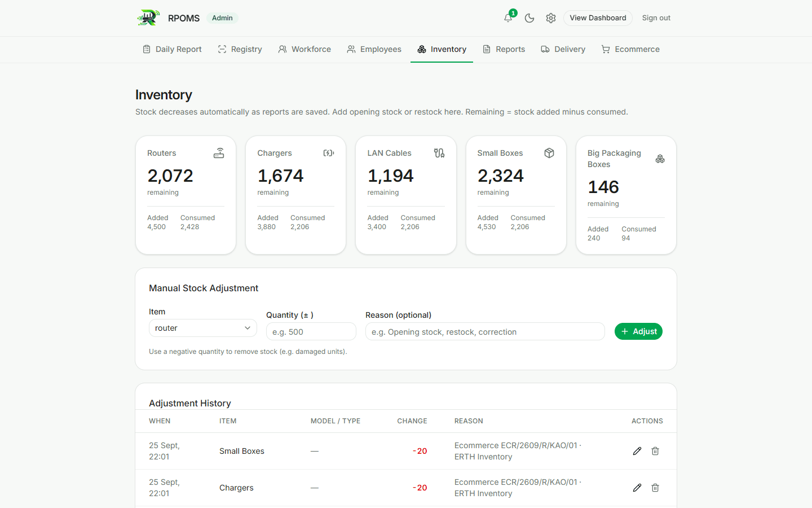This screenshot has height=508, width=812.
Task: Click the Sign out link
Action: pos(656,18)
